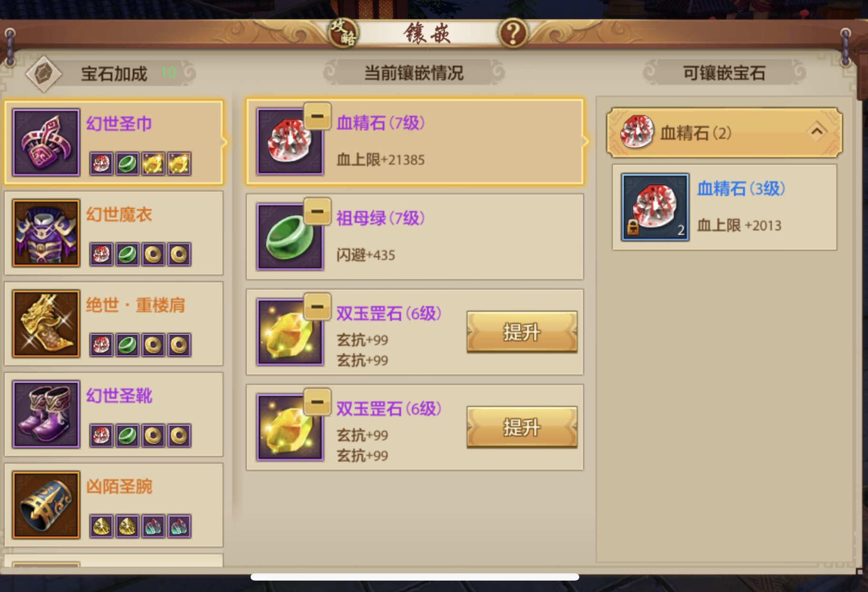The height and width of the screenshot is (592, 868).
Task: Select the 幻世魔衣 equipment row
Action: tap(114, 233)
